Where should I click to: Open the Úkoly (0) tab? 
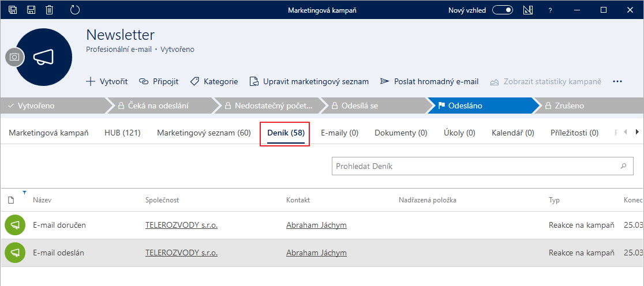point(459,133)
